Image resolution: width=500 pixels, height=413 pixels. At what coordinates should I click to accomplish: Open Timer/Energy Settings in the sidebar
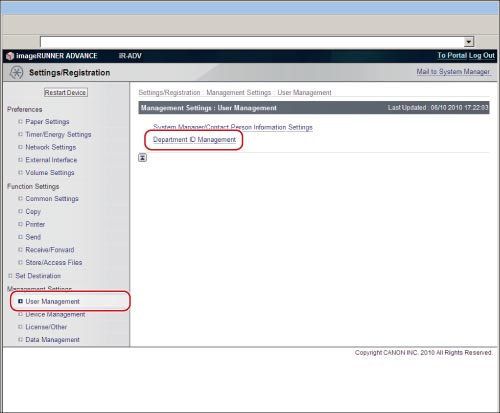[x=58, y=134]
